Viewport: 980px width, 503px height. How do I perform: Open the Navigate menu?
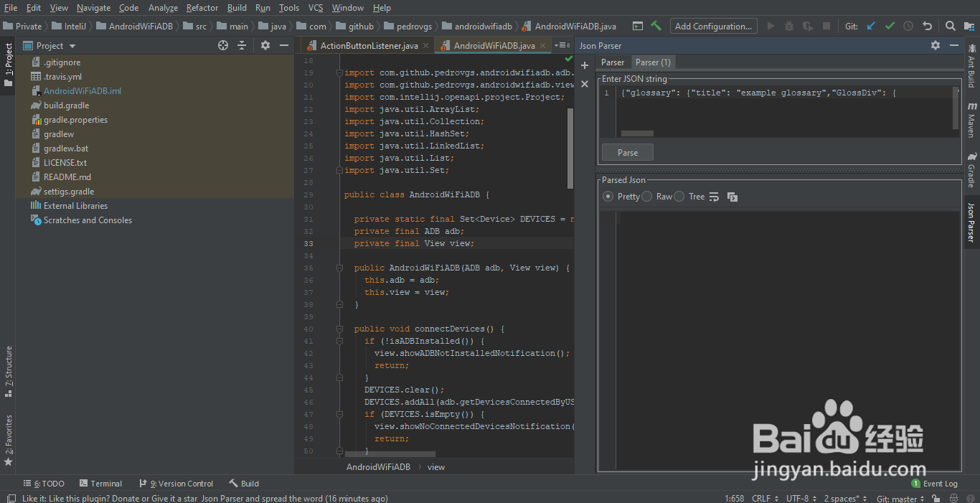pos(94,8)
